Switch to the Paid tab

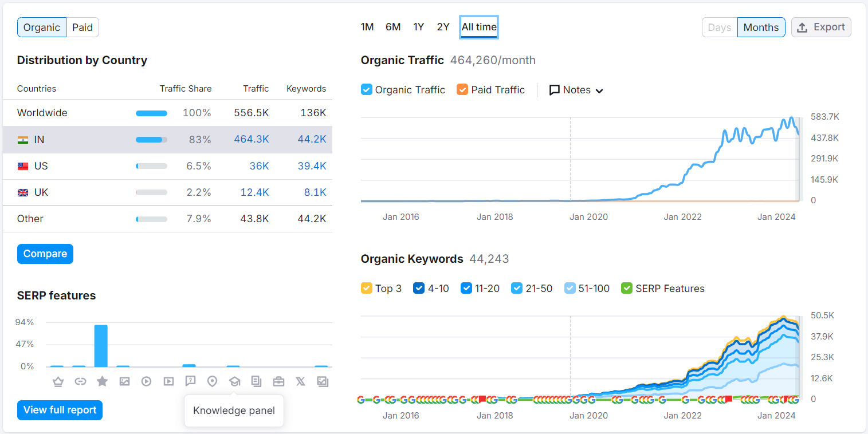[83, 27]
